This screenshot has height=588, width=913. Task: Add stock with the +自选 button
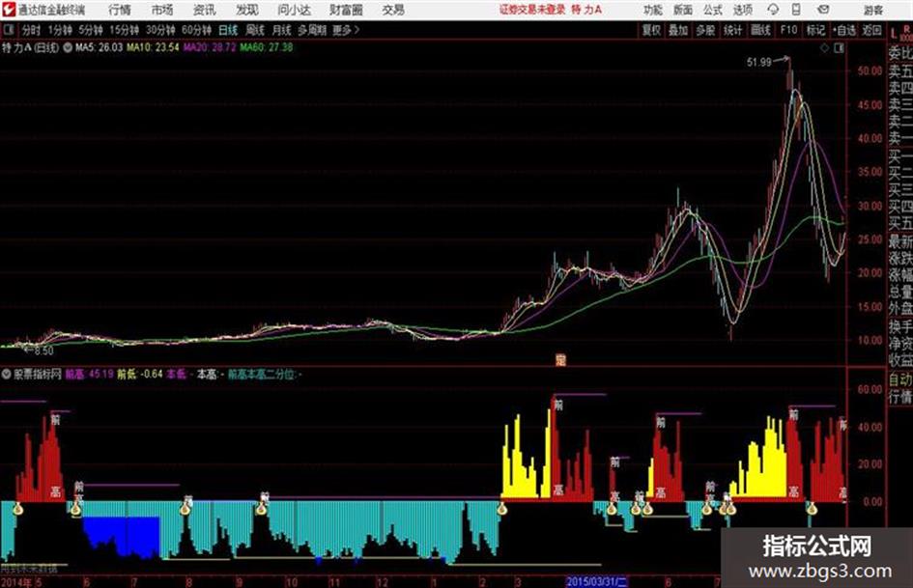pos(843,30)
